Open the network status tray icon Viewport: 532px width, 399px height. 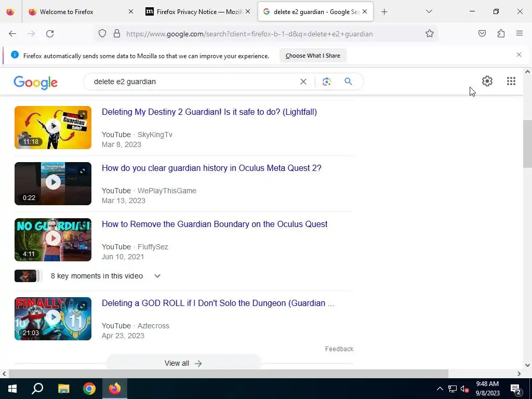[453, 389]
